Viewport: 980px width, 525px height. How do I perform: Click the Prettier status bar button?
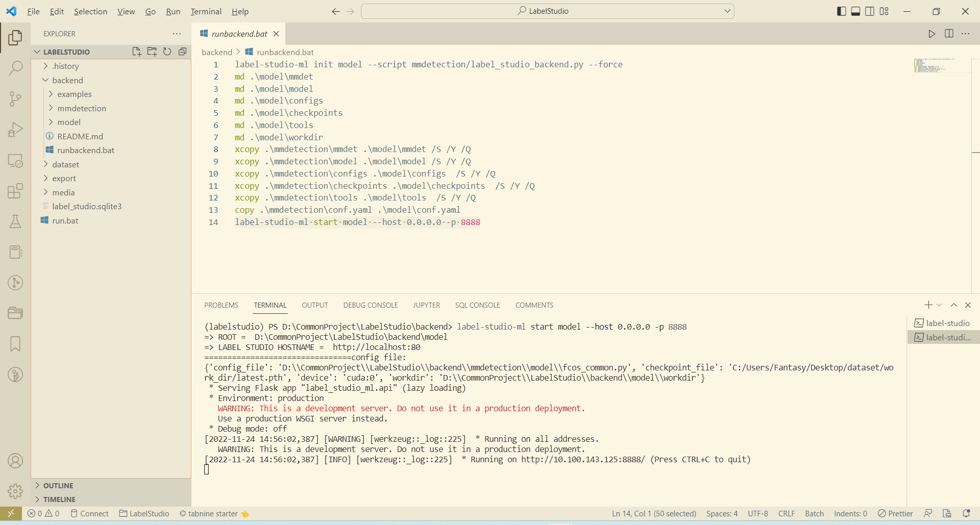pyautogui.click(x=895, y=514)
